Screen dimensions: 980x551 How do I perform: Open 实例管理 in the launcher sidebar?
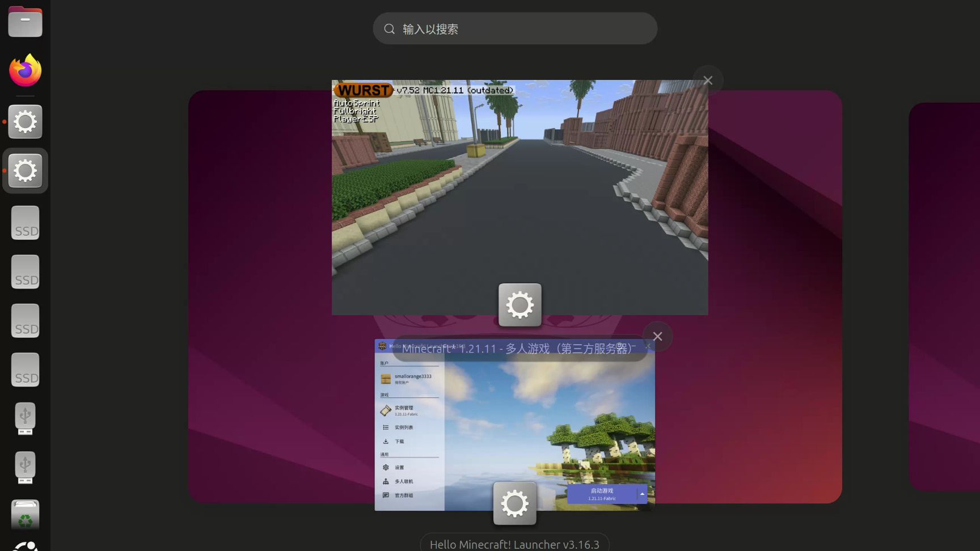409,410
